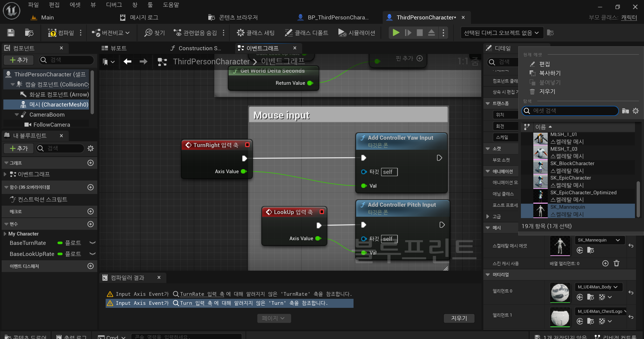This screenshot has height=339, width=644.
Task: Toggle Hide Unrelated nodes
Action: pyautogui.click(x=195, y=33)
